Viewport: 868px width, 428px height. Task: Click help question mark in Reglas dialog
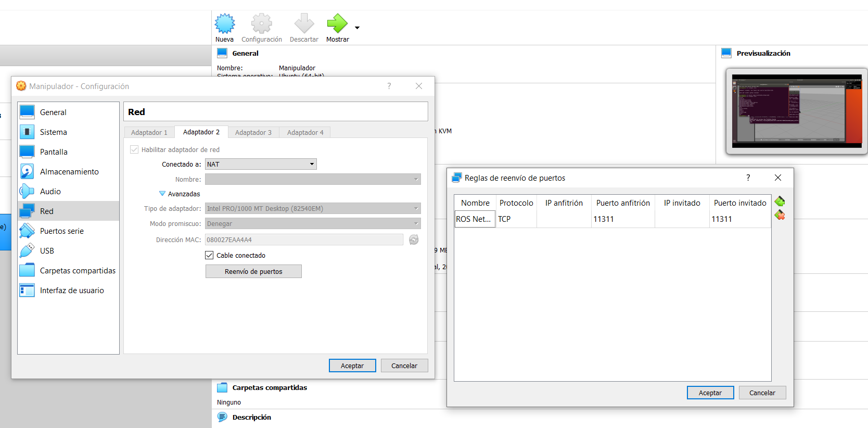pyautogui.click(x=748, y=178)
